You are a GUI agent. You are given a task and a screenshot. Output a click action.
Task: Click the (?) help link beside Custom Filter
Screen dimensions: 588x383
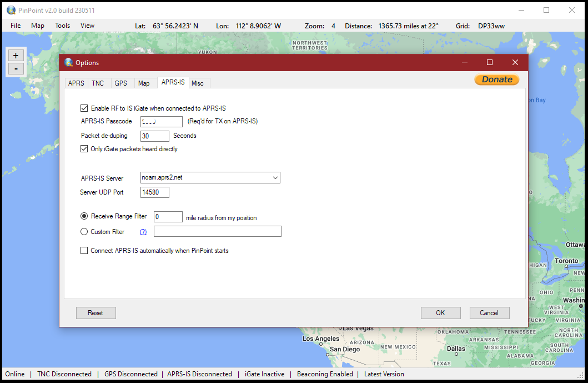(x=143, y=231)
